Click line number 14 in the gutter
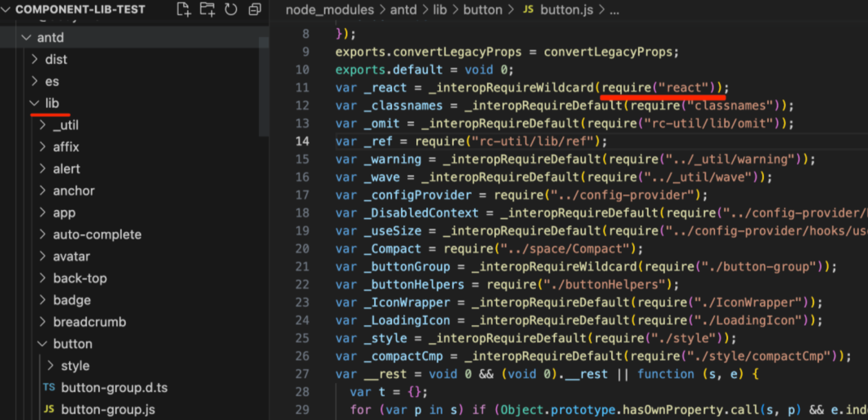868x420 pixels. tap(303, 141)
